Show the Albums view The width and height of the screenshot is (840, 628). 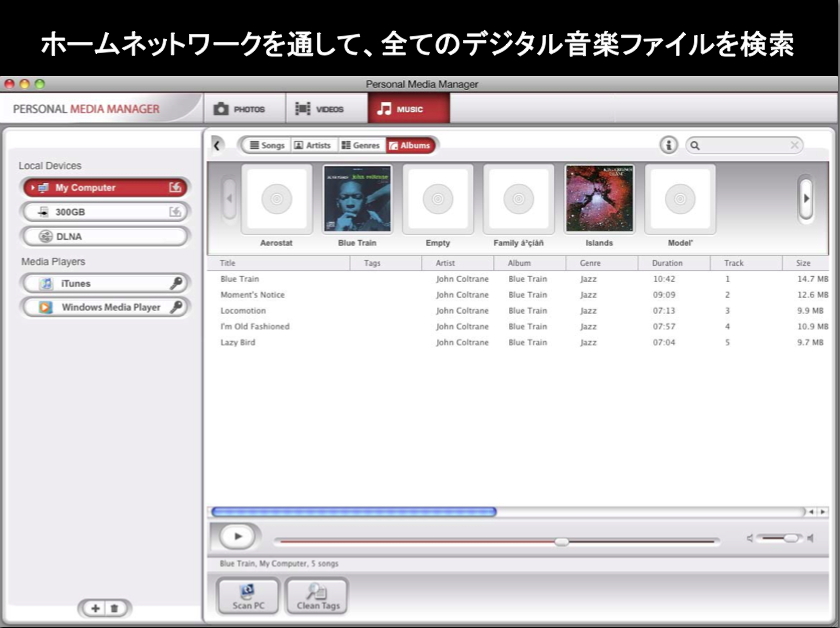click(410, 145)
